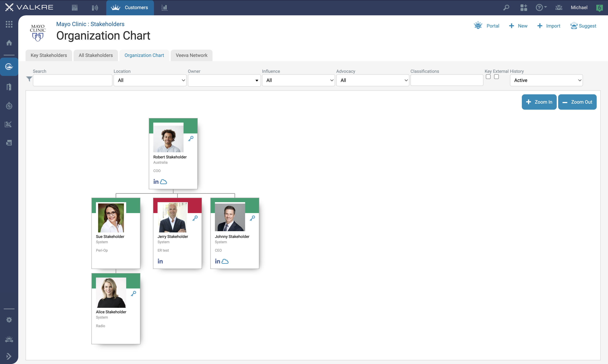Screen dimensions: 608x364
Task: Click Sue Stakeholder's photo thumbnail
Action: click(111, 217)
